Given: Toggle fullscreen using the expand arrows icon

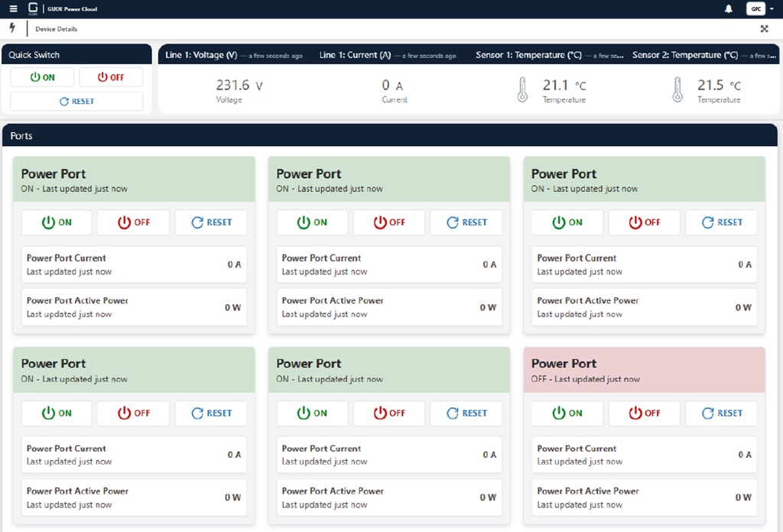Looking at the screenshot, I should tap(764, 29).
